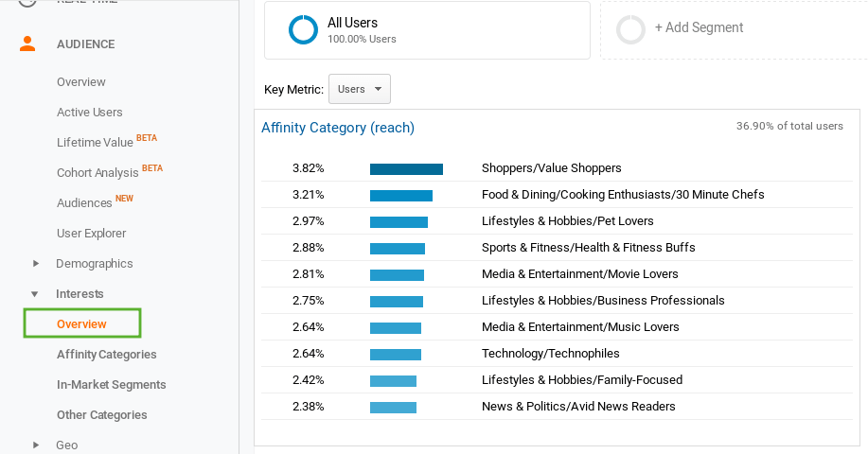Viewport: 868px width, 454px height.
Task: Click the Key Metric label
Action: click(294, 90)
